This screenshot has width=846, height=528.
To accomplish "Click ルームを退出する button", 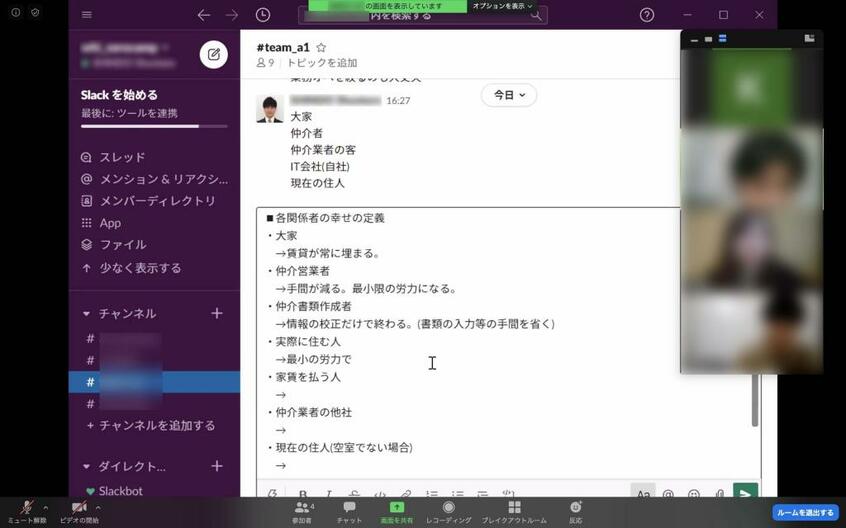I will pyautogui.click(x=806, y=512).
